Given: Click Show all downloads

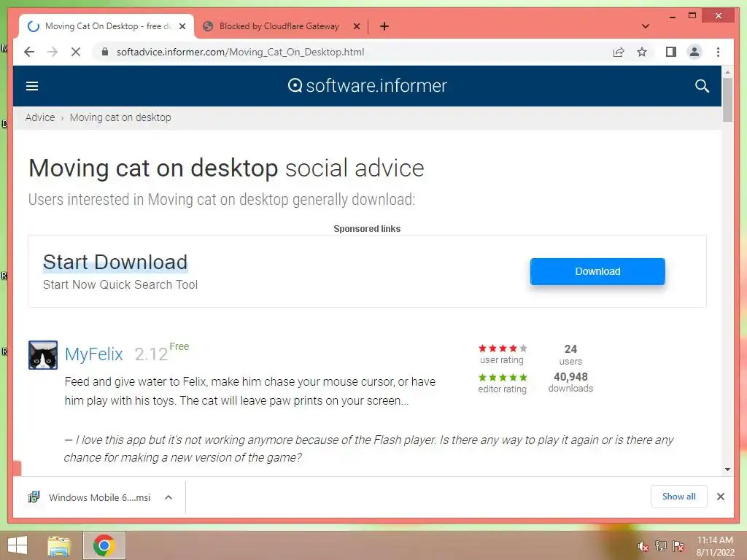Looking at the screenshot, I should [x=679, y=496].
